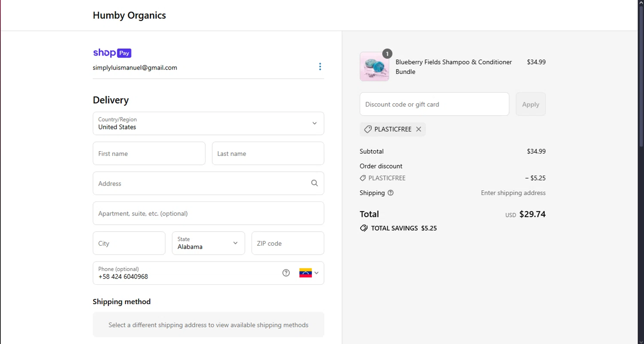Click the Enter shipping address text

513,193
